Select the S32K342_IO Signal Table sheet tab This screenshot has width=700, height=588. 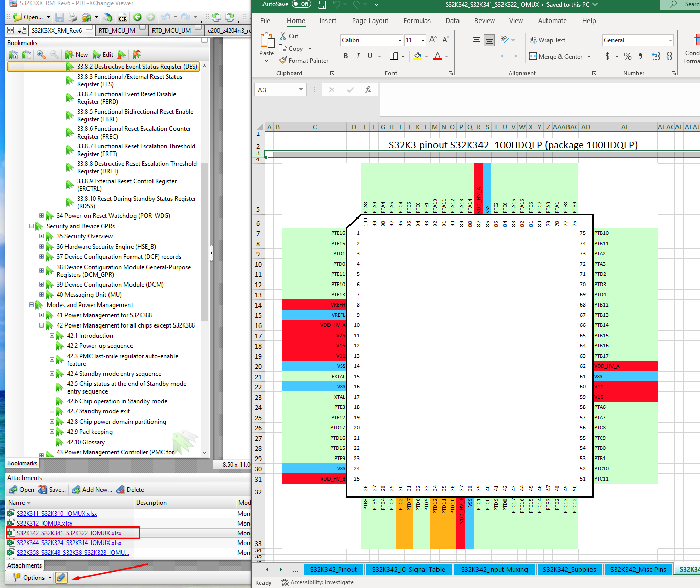pos(408,569)
